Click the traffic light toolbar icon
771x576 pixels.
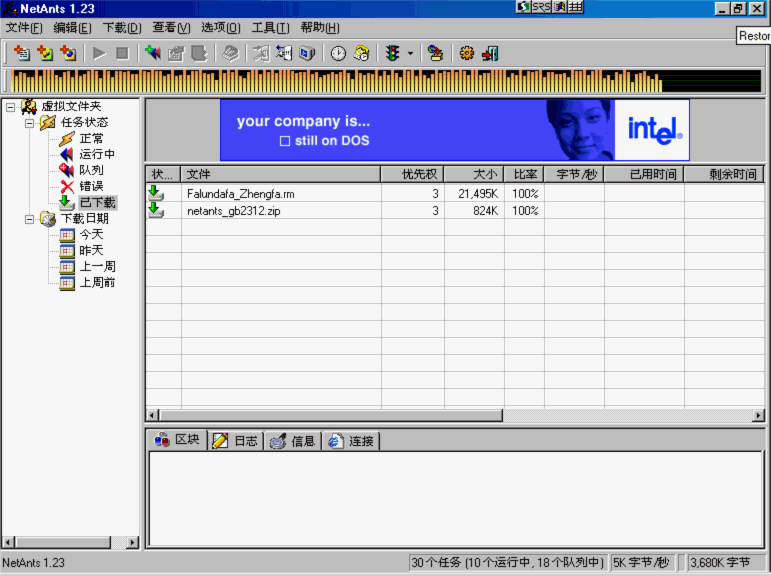[393, 53]
